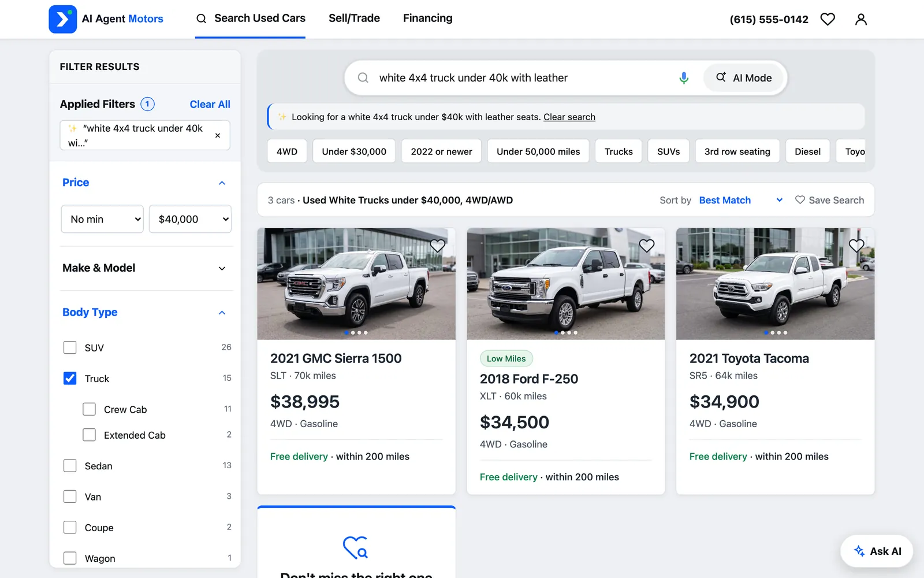This screenshot has width=924, height=578.
Task: Open the 2021 GMC Sierra 1500 title
Action: pos(336,358)
